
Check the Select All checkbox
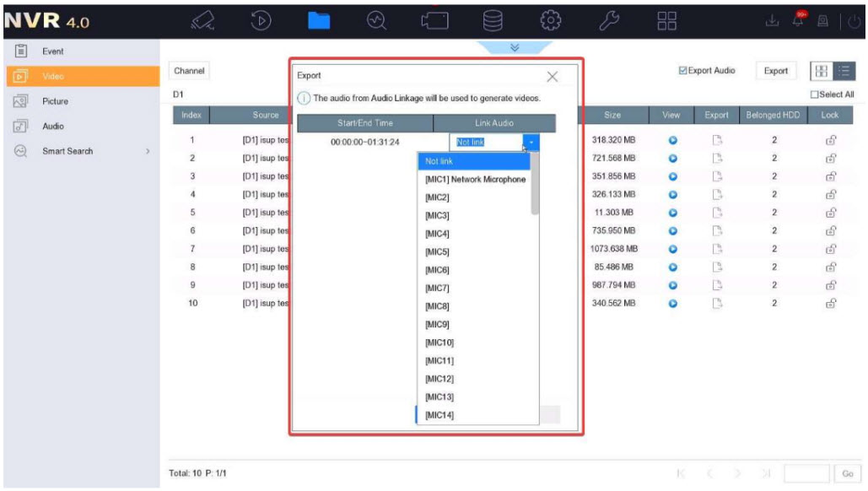coord(814,94)
